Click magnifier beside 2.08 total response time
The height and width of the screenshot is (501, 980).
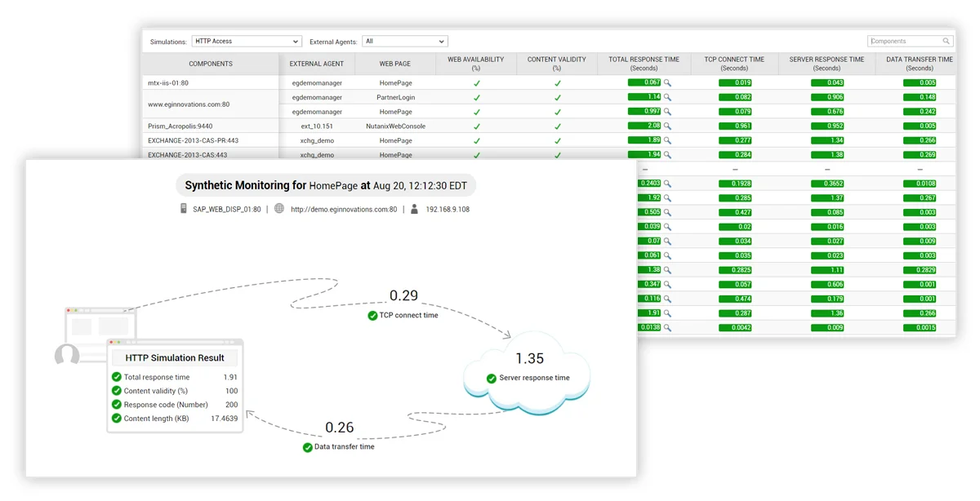(667, 126)
